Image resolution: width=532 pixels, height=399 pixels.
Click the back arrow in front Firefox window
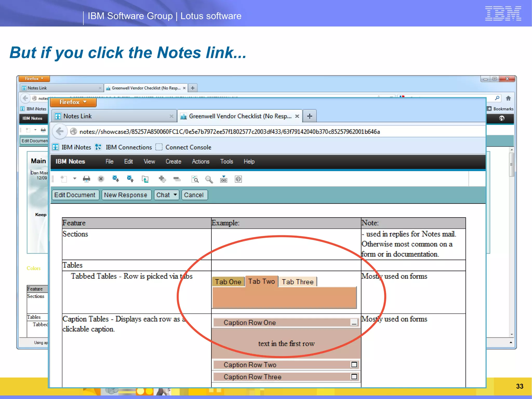pyautogui.click(x=60, y=132)
